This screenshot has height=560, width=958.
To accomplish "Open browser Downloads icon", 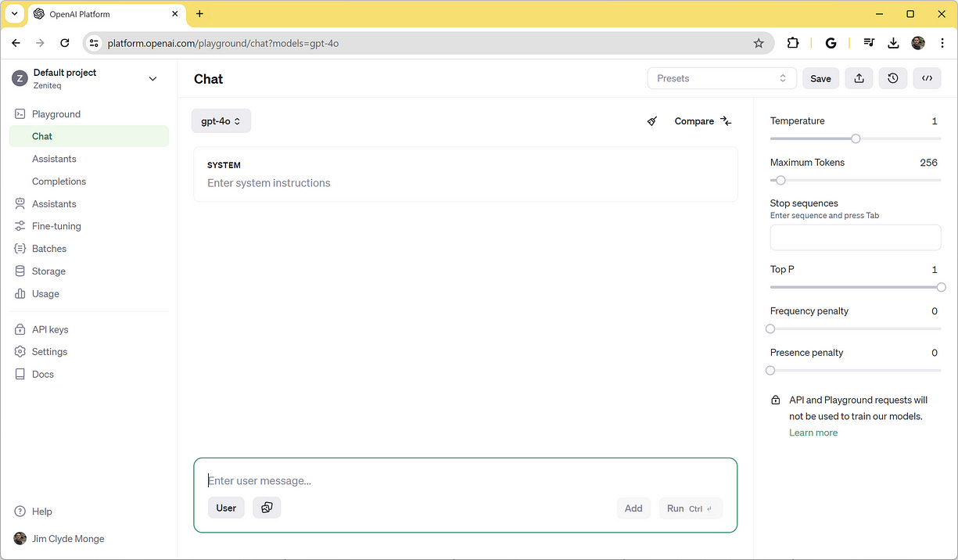I will pos(893,43).
